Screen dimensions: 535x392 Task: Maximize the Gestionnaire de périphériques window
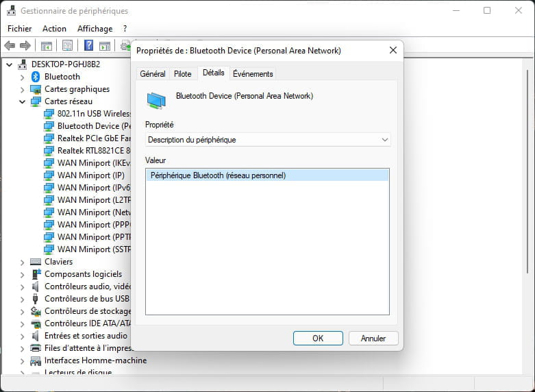pos(487,10)
